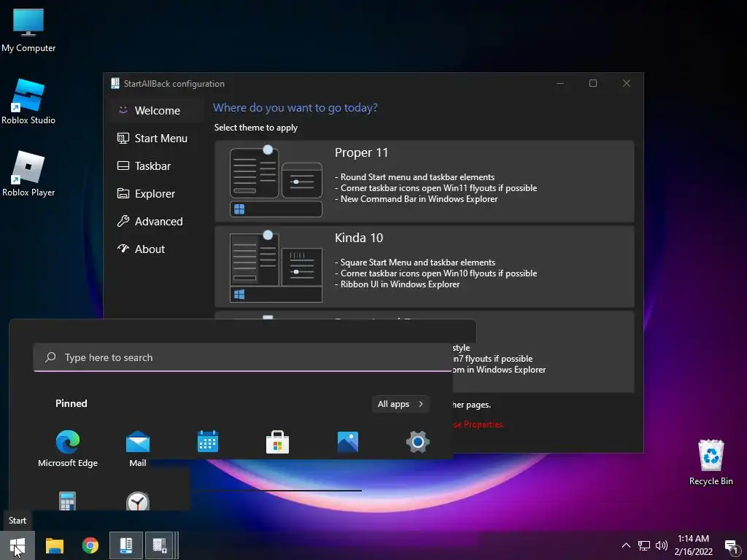Open the clock showing 1:14 AM
Viewport: 747px width, 560px height.
click(693, 545)
